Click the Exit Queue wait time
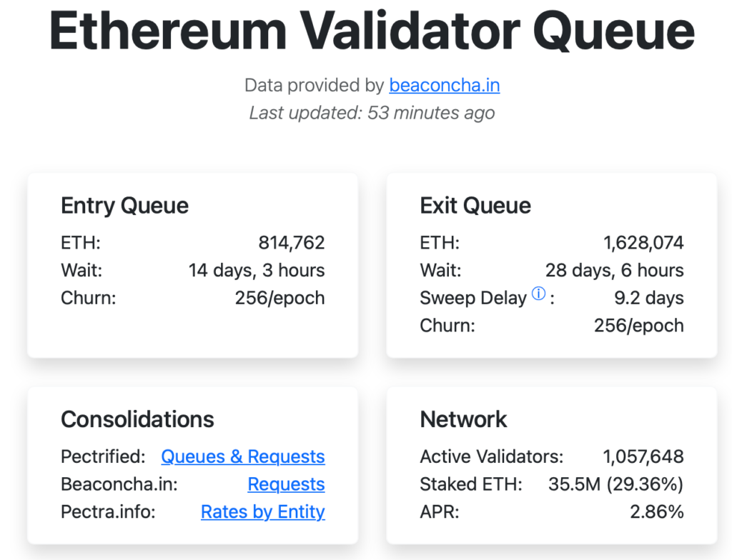 click(x=613, y=270)
